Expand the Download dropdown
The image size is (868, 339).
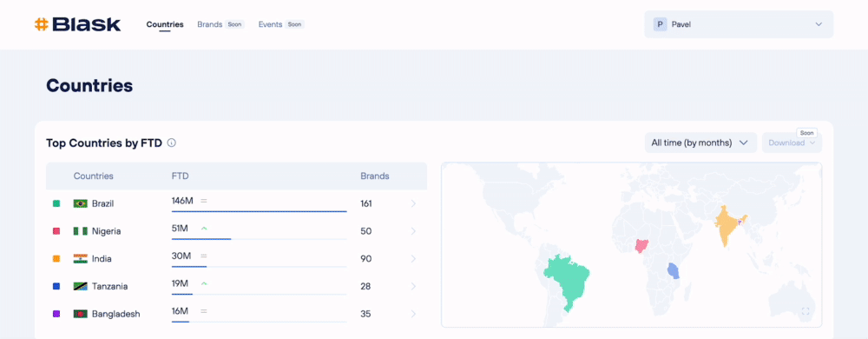792,143
